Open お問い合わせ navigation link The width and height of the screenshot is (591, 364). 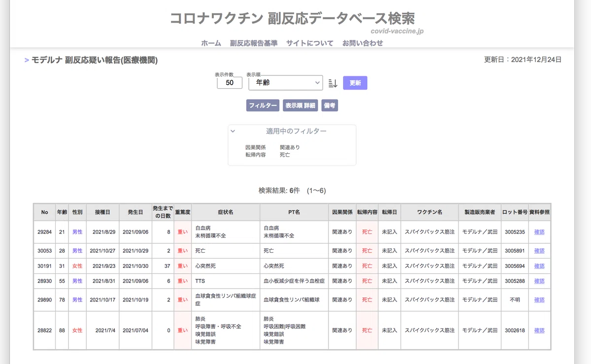click(x=362, y=43)
